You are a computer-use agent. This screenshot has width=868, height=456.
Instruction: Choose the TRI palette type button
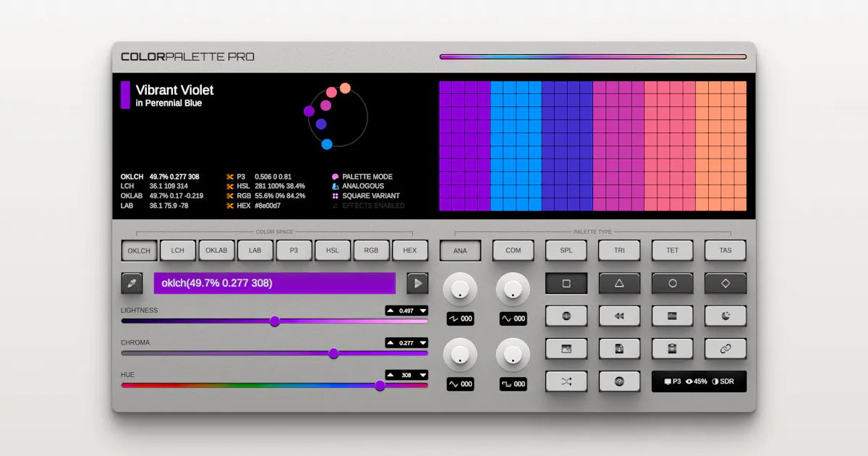pos(619,250)
